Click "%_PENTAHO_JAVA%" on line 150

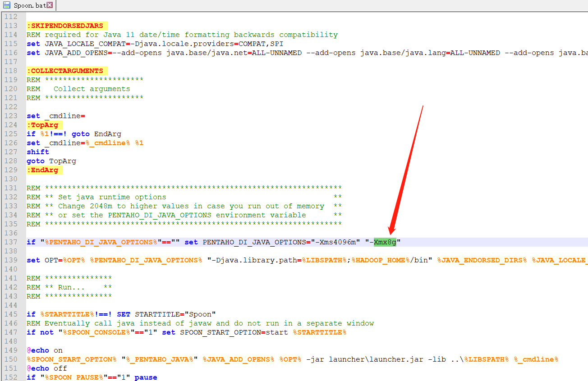click(x=159, y=359)
